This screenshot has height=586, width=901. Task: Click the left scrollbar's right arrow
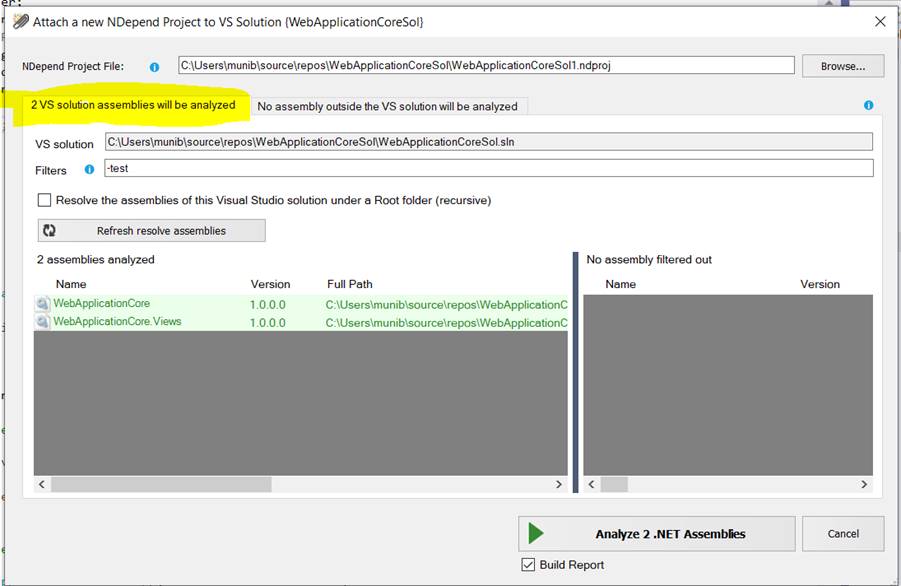point(559,484)
